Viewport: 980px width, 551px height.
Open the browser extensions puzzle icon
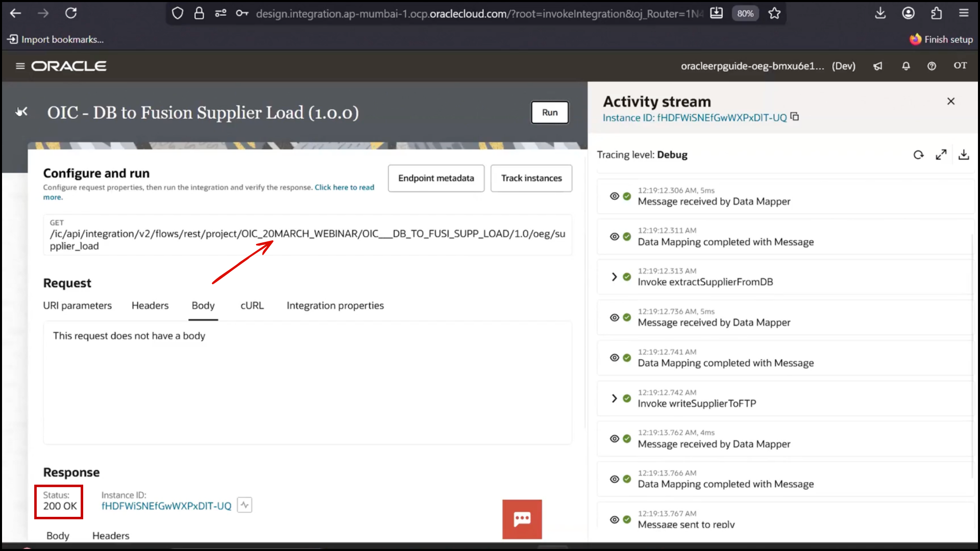point(936,13)
